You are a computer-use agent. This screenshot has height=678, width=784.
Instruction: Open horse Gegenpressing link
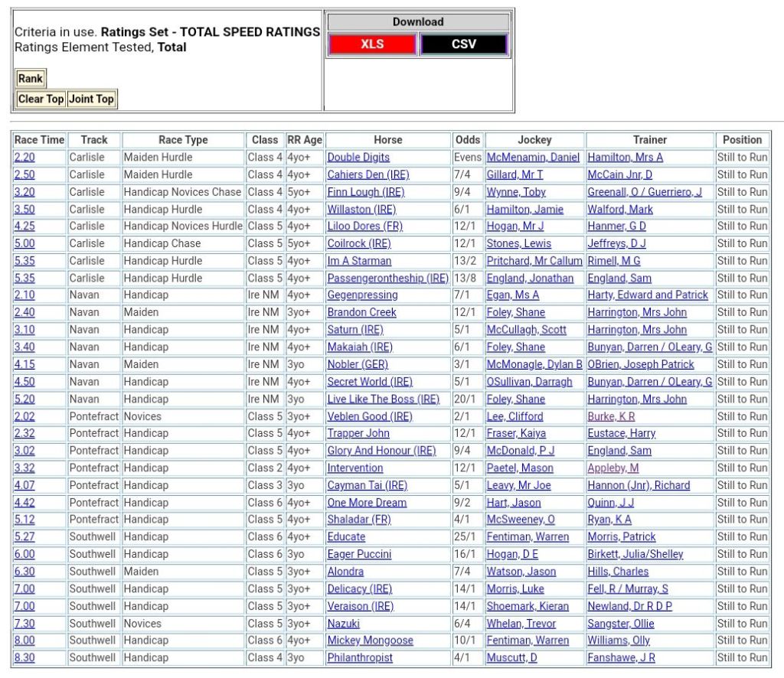(x=362, y=295)
